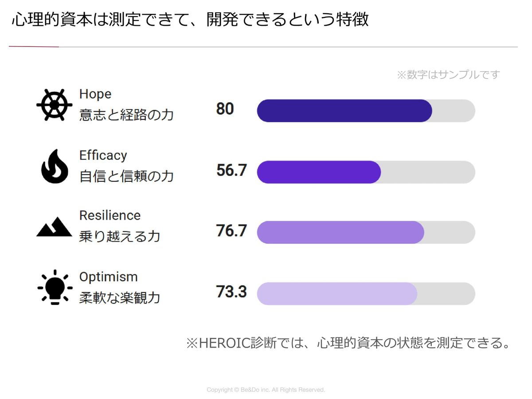Click the sample numbers note 数字はサンプルです
The width and height of the screenshot is (532, 399).
448,74
